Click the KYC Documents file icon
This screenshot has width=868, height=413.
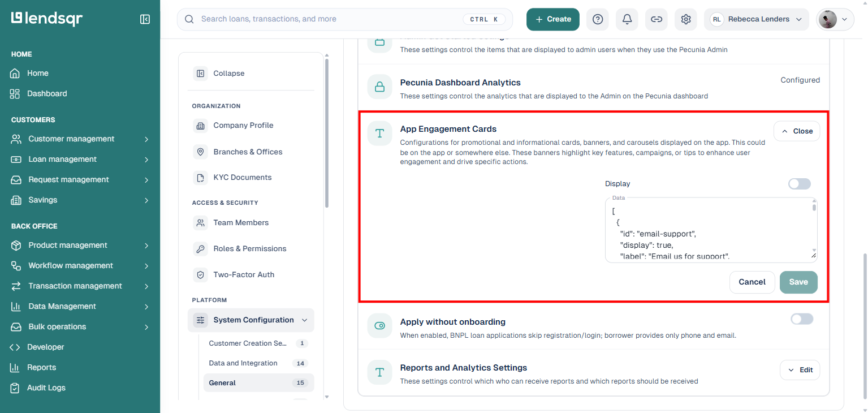200,178
